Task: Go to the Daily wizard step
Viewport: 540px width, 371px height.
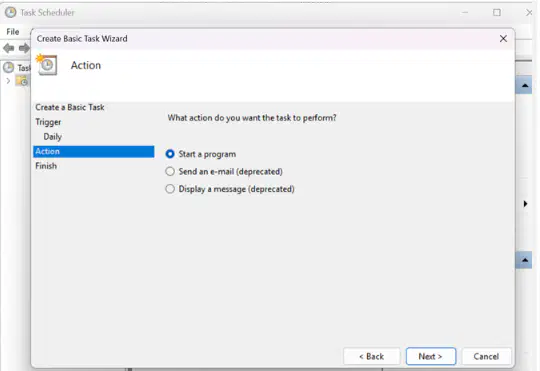Action: pyautogui.click(x=52, y=137)
